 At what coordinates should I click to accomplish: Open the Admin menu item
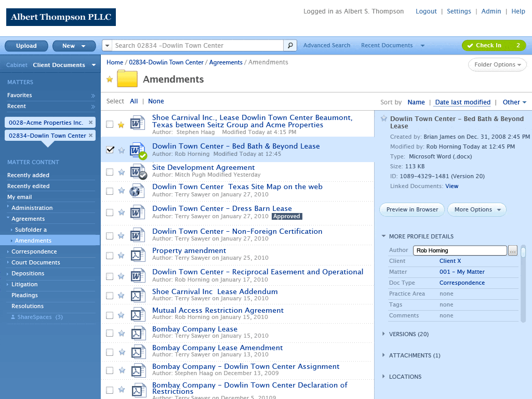(491, 11)
